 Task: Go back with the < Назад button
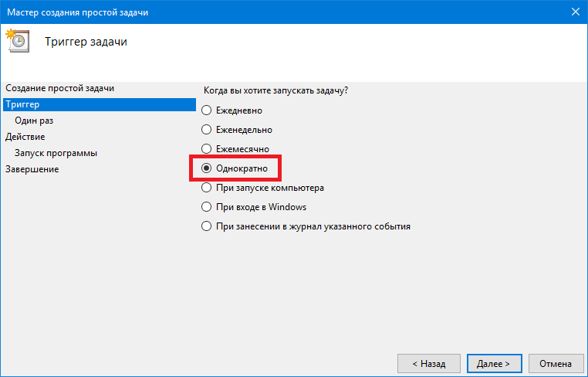(428, 364)
